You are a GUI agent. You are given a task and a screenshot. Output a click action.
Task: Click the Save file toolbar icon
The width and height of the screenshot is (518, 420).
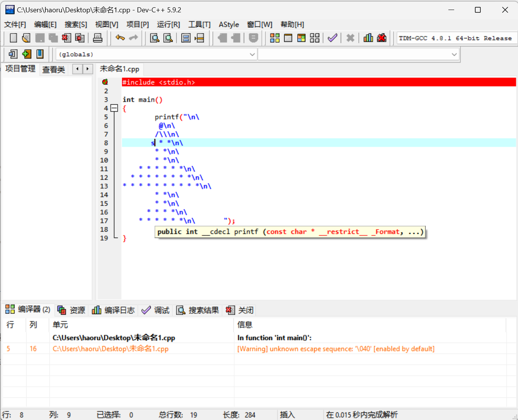point(40,38)
